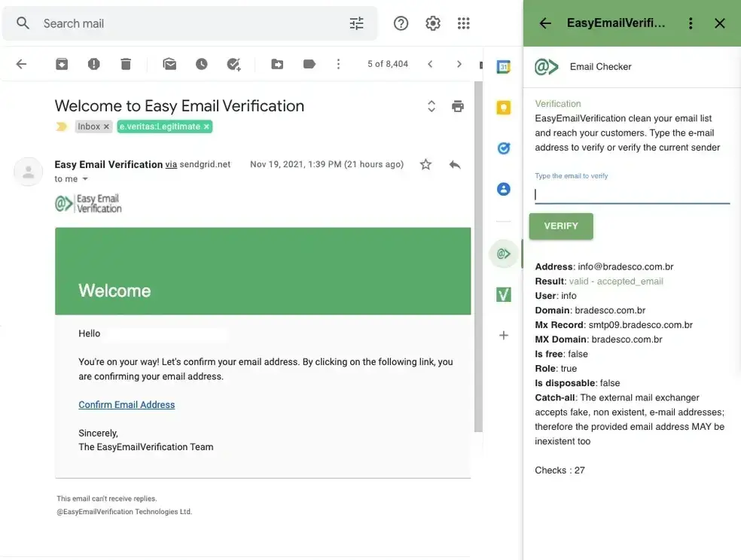Viewport: 741px width, 560px height.
Task: Toggle the importance marker
Action: pyautogui.click(x=62, y=126)
